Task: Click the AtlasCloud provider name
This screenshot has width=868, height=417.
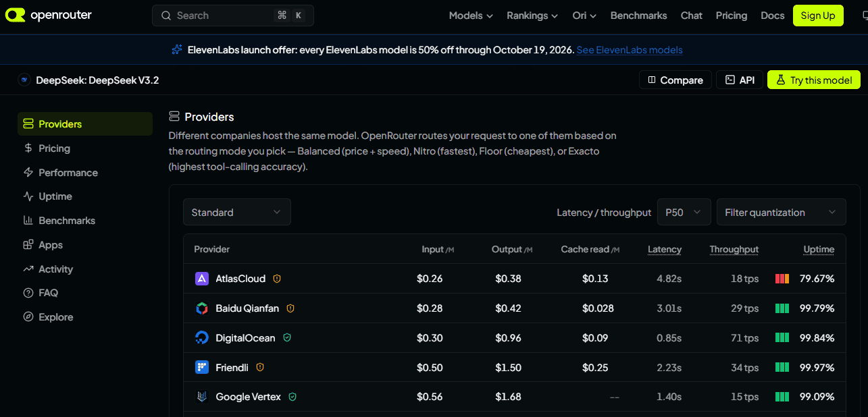Action: pyautogui.click(x=240, y=279)
